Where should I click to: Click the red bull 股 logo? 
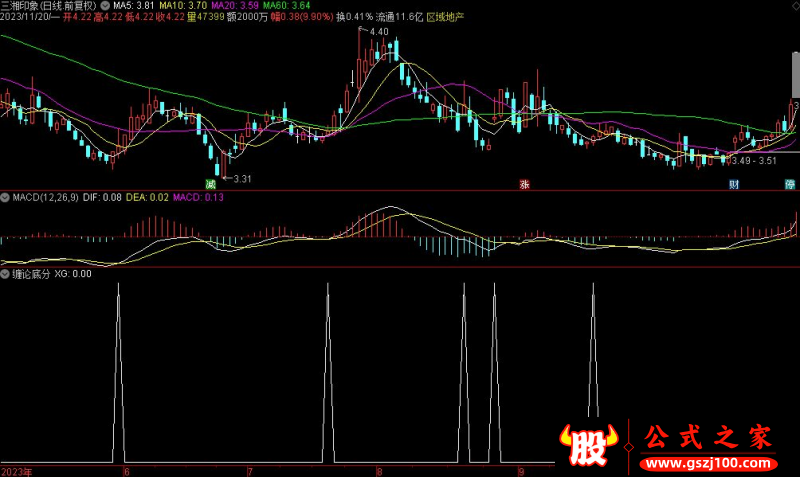(589, 444)
